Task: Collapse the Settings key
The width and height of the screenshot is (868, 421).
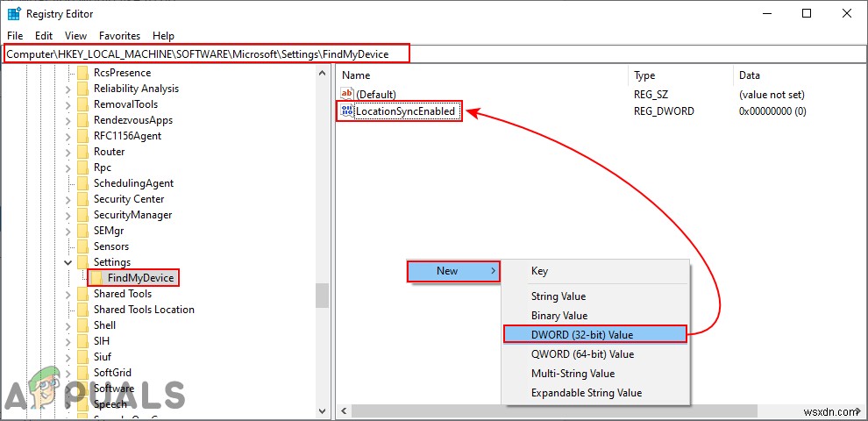Action: [x=68, y=262]
